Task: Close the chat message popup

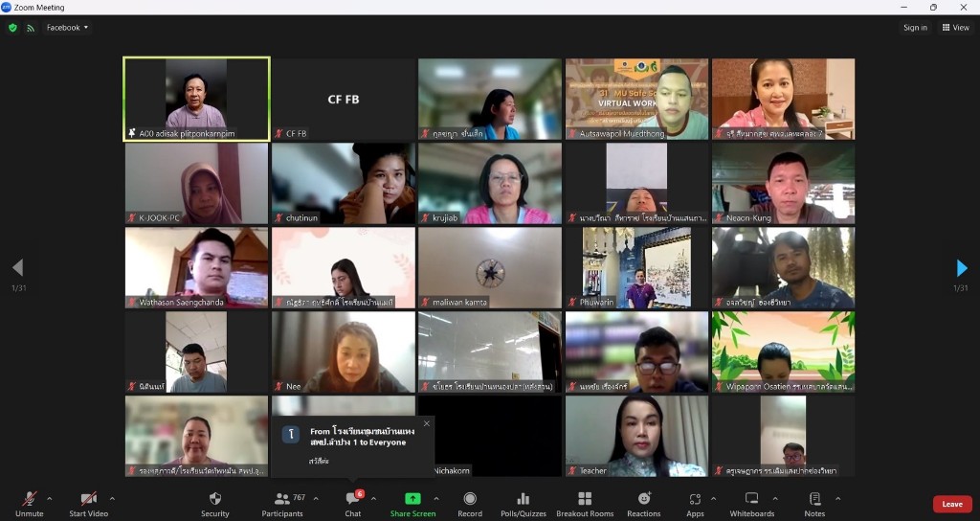Action: click(x=426, y=423)
